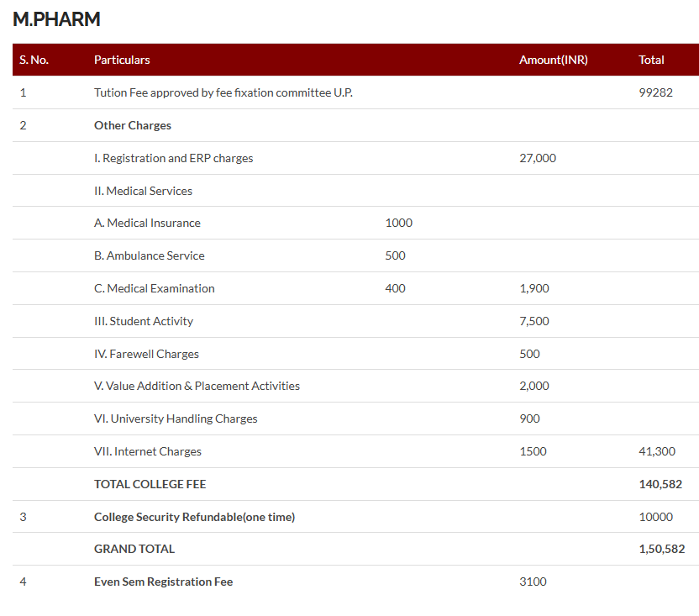Click 'V. Value Addition & Placement Activities'

197,386
